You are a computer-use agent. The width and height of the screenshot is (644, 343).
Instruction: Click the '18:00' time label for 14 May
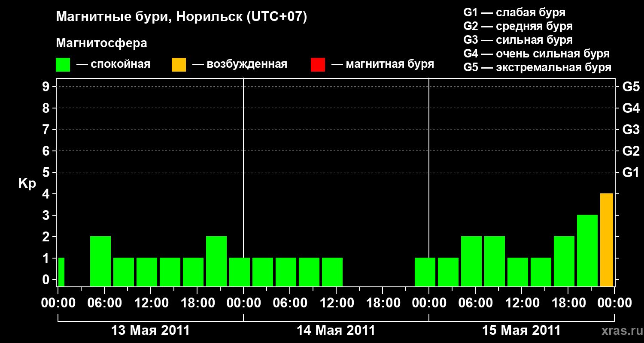tap(383, 303)
